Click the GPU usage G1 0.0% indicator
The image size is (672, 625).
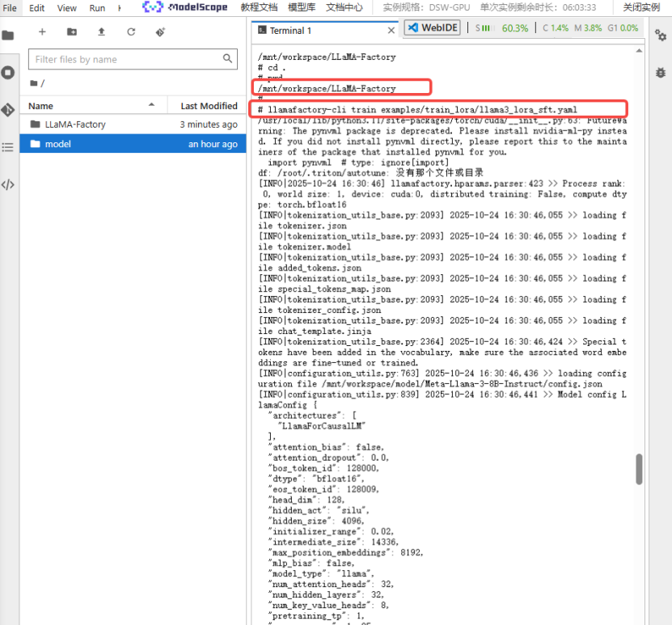[623, 27]
